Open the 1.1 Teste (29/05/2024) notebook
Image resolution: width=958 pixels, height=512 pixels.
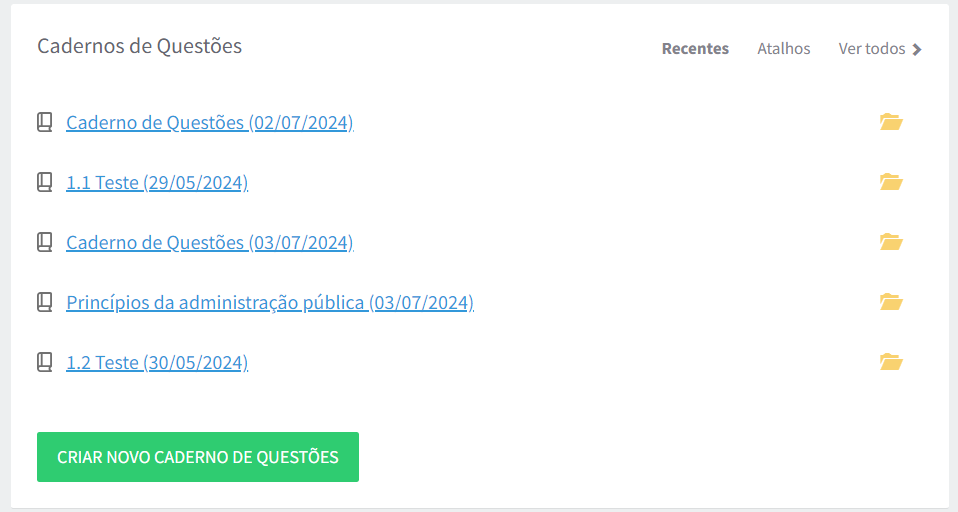pyautogui.click(x=157, y=182)
